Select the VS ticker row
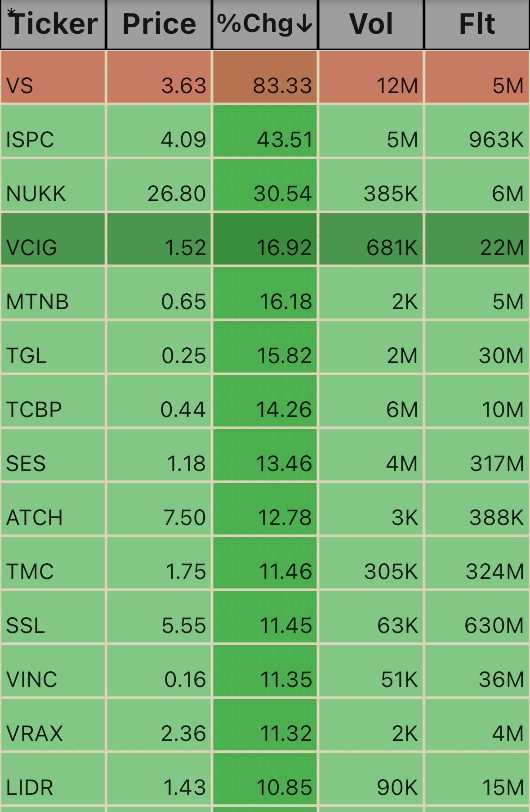 click(x=20, y=85)
